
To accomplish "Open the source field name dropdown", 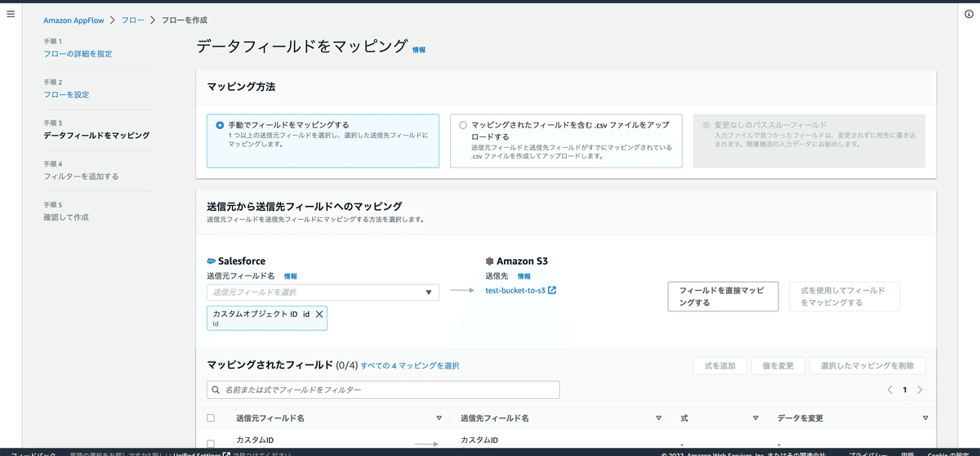I will [323, 292].
